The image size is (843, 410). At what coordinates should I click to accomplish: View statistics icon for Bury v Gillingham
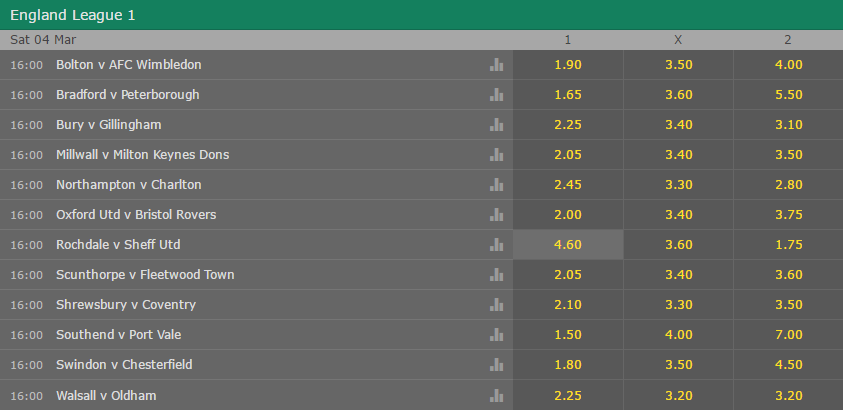click(496, 125)
